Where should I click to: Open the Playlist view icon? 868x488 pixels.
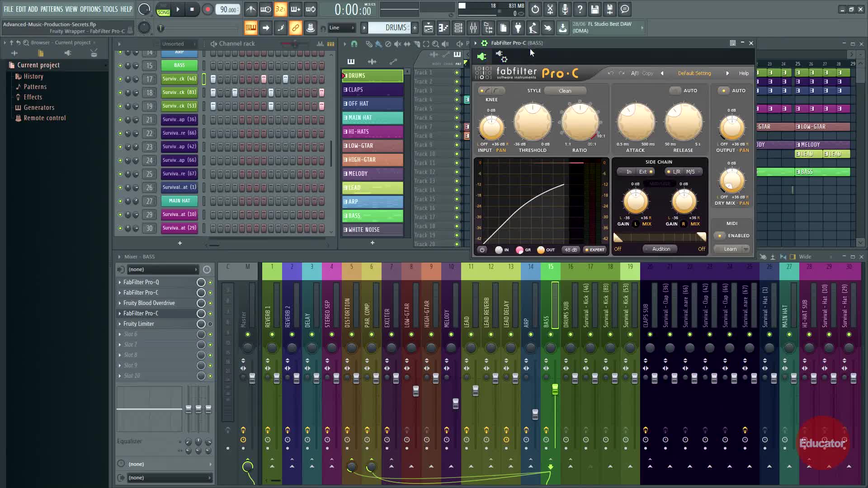[428, 28]
